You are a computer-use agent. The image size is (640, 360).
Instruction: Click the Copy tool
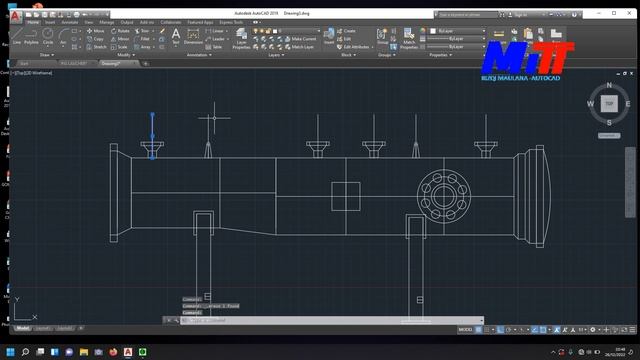pos(96,39)
